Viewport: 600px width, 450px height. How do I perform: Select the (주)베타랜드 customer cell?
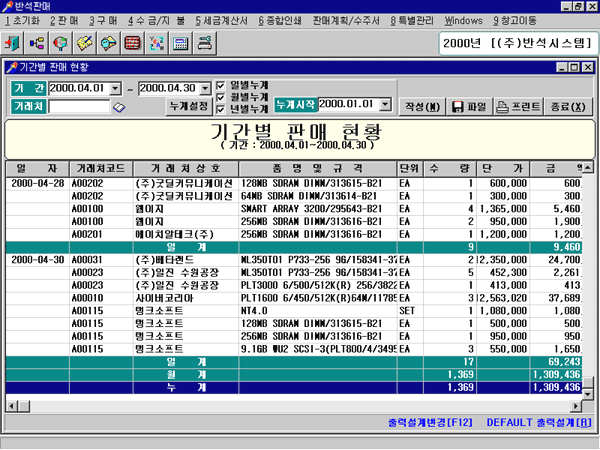click(x=186, y=260)
